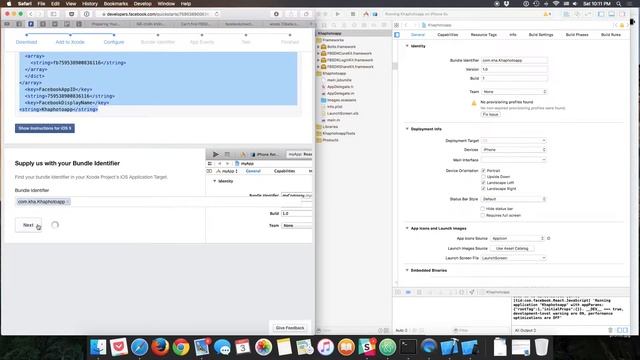Open the Resource Tags tab
Image resolution: width=640 pixels, height=360 pixels.
pos(484,35)
